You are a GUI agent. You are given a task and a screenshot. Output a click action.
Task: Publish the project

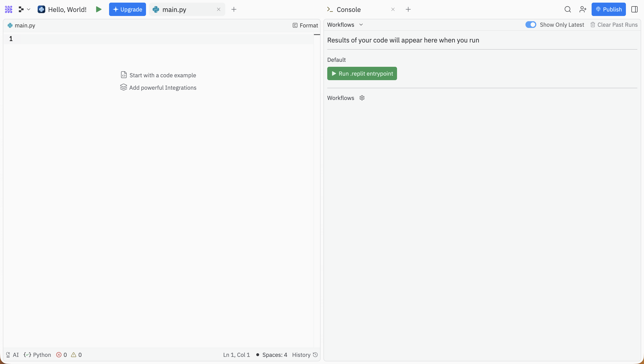point(609,9)
